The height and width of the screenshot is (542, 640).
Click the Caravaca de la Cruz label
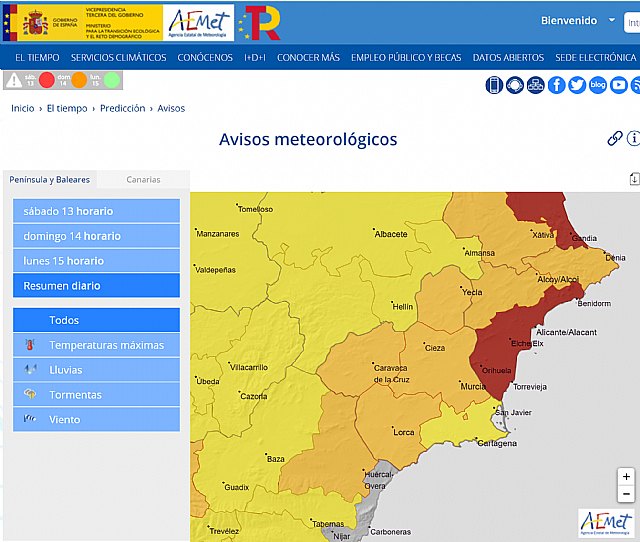pos(391,373)
